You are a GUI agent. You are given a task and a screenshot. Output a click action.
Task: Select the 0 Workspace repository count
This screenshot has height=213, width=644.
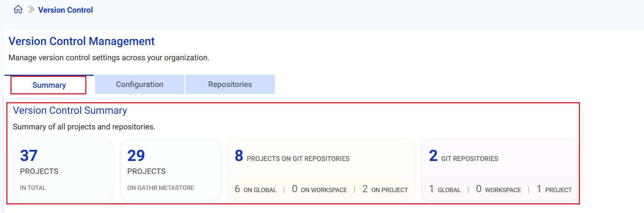tap(498, 190)
